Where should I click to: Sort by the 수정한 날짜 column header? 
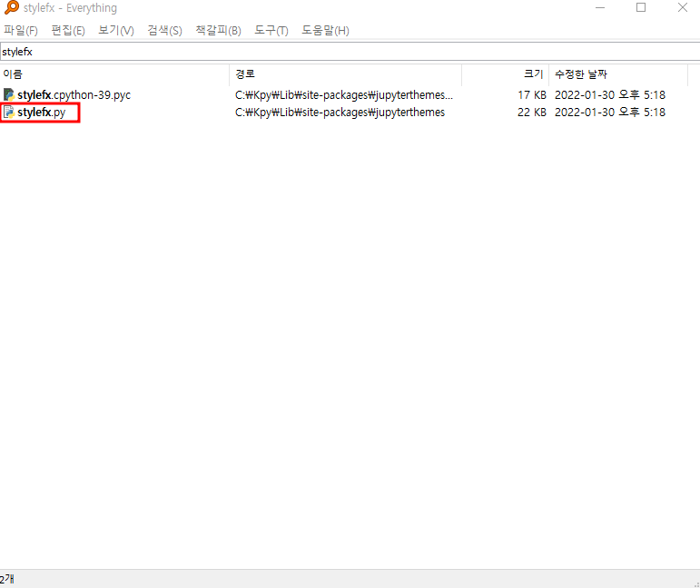[619, 74]
